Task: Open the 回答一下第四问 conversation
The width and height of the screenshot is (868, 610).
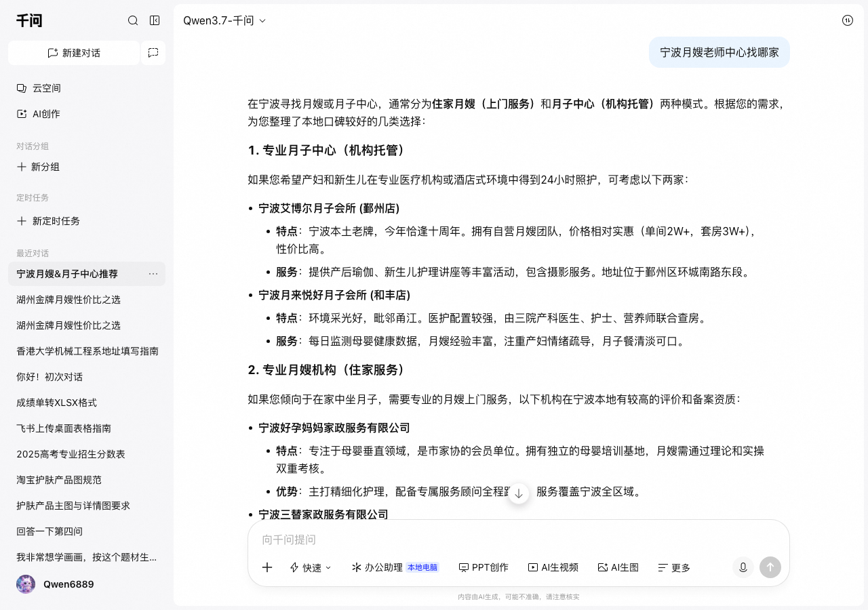Action: coord(87,531)
